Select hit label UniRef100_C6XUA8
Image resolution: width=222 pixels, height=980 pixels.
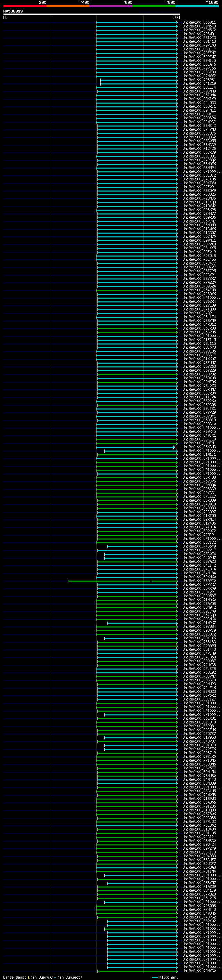(x=199, y=867)
